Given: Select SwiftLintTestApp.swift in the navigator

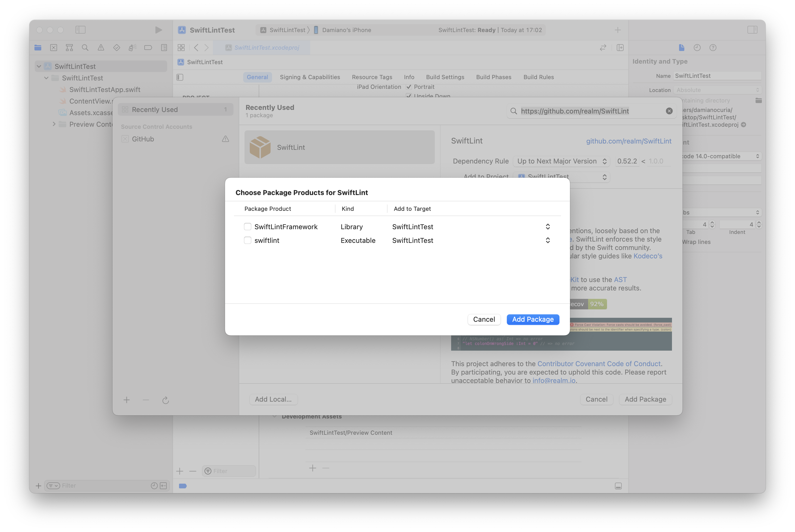Looking at the screenshot, I should [105, 90].
